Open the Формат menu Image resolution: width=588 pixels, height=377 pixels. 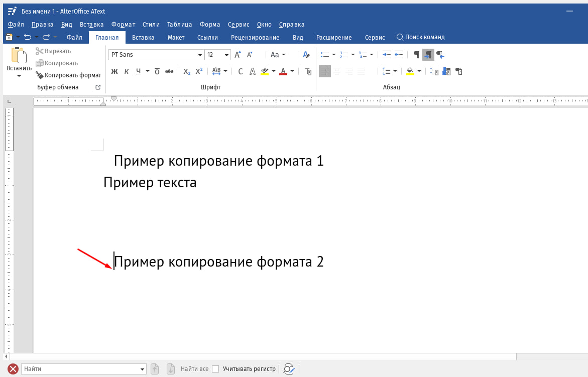click(123, 25)
